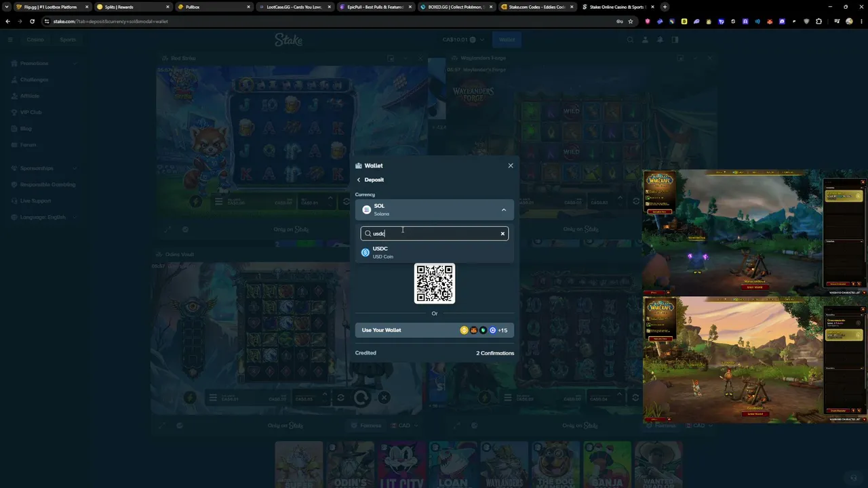868x488 pixels.
Task: Click Enter World in bottom WoW window
Action: click(754, 413)
